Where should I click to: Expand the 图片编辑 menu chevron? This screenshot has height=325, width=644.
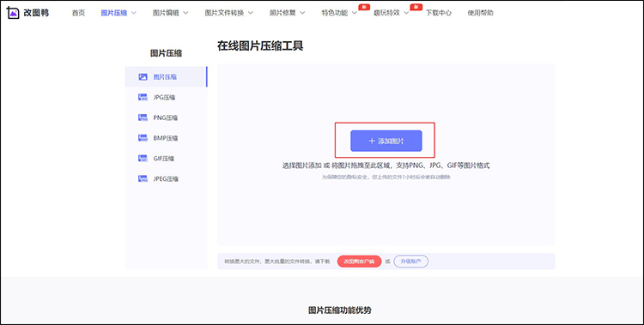point(185,13)
